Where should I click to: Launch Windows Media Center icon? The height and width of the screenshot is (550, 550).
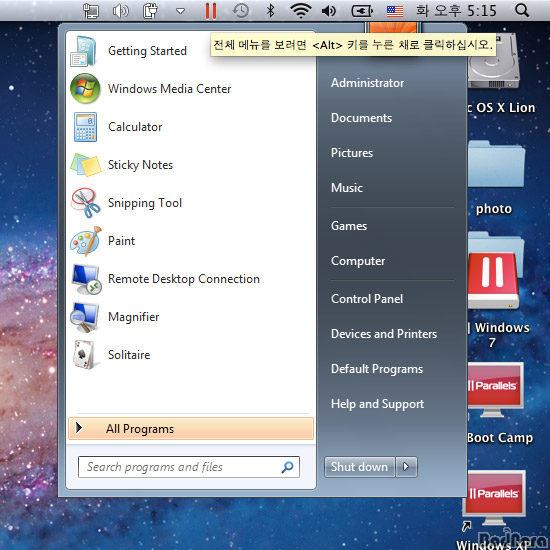coord(85,88)
